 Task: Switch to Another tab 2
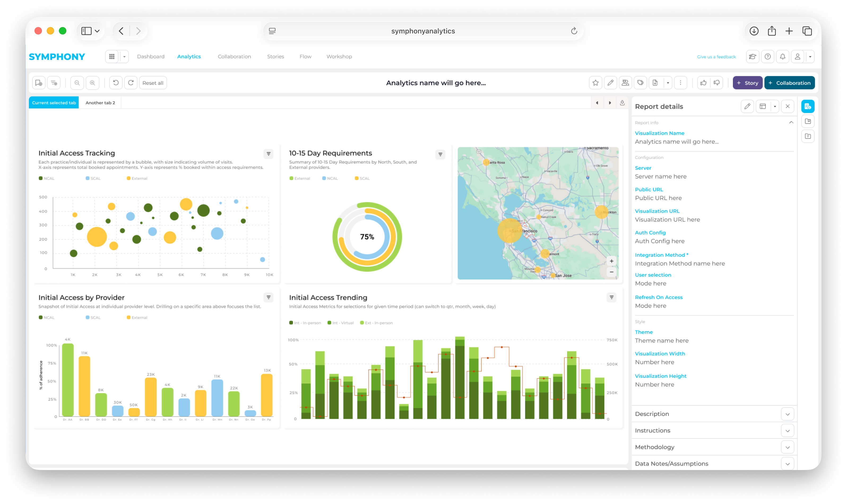100,103
